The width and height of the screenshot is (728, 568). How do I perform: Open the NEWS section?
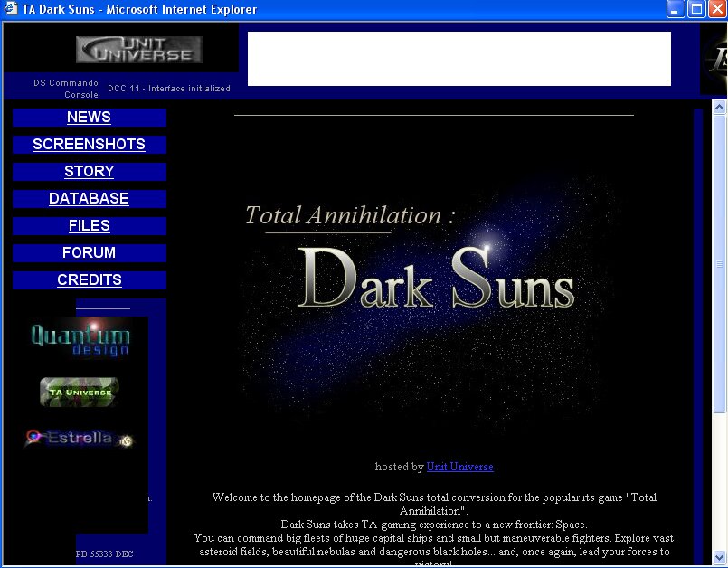click(x=89, y=117)
